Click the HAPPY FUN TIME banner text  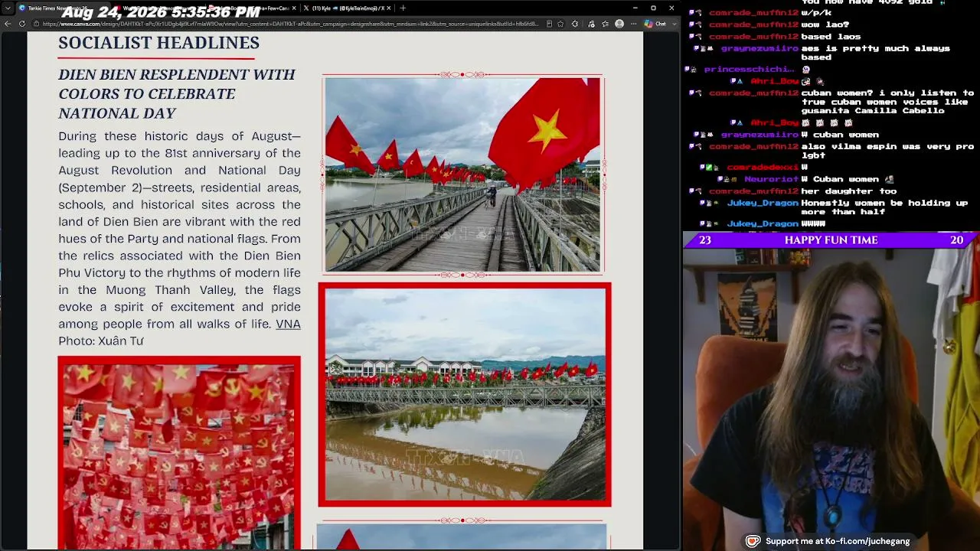[x=831, y=240]
